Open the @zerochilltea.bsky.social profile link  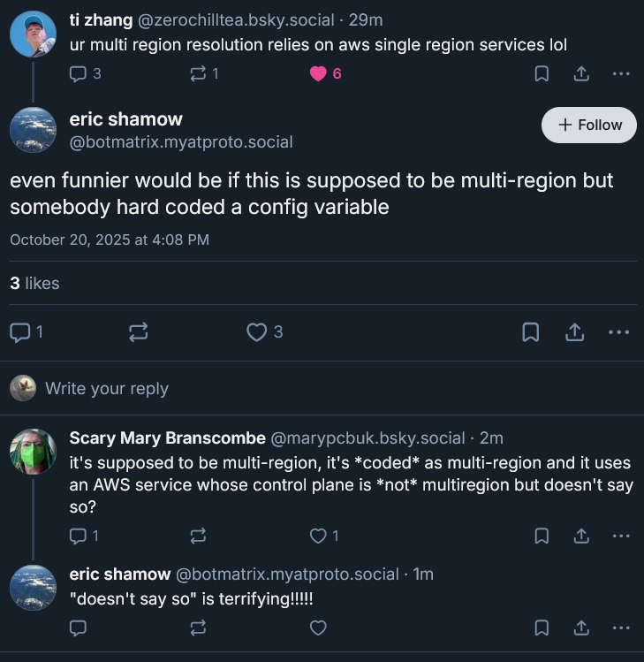[x=234, y=19]
